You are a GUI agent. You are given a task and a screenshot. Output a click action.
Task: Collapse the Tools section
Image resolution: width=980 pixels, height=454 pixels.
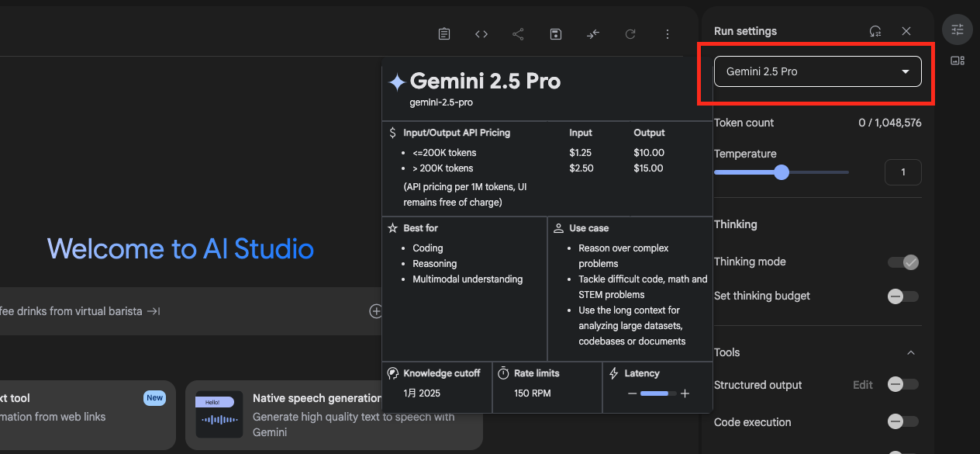pos(912,352)
